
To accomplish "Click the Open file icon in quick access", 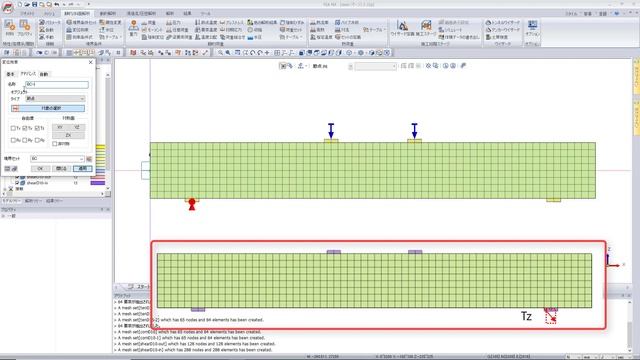I will pos(27,4).
